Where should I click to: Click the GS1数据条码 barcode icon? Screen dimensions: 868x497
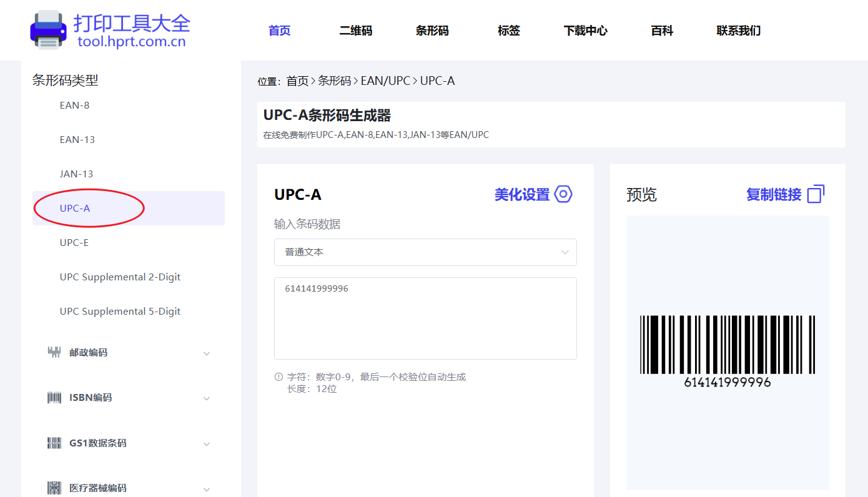[54, 443]
